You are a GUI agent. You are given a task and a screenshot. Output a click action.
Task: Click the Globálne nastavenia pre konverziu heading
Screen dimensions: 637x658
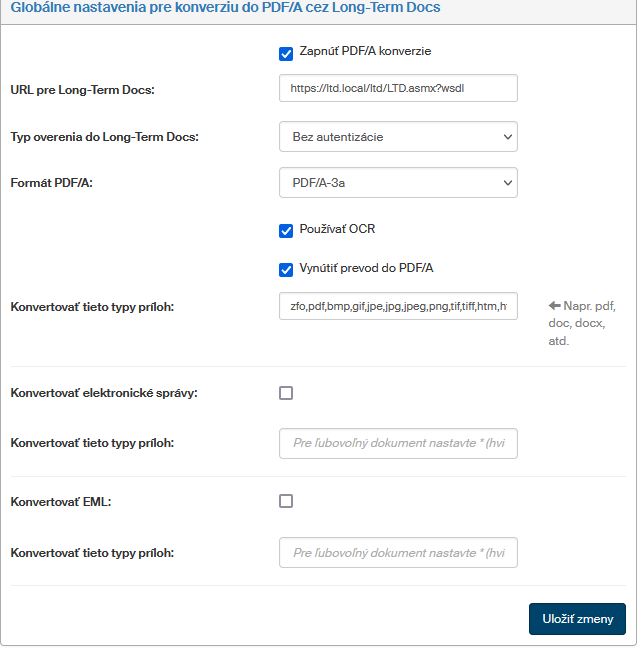click(x=225, y=8)
